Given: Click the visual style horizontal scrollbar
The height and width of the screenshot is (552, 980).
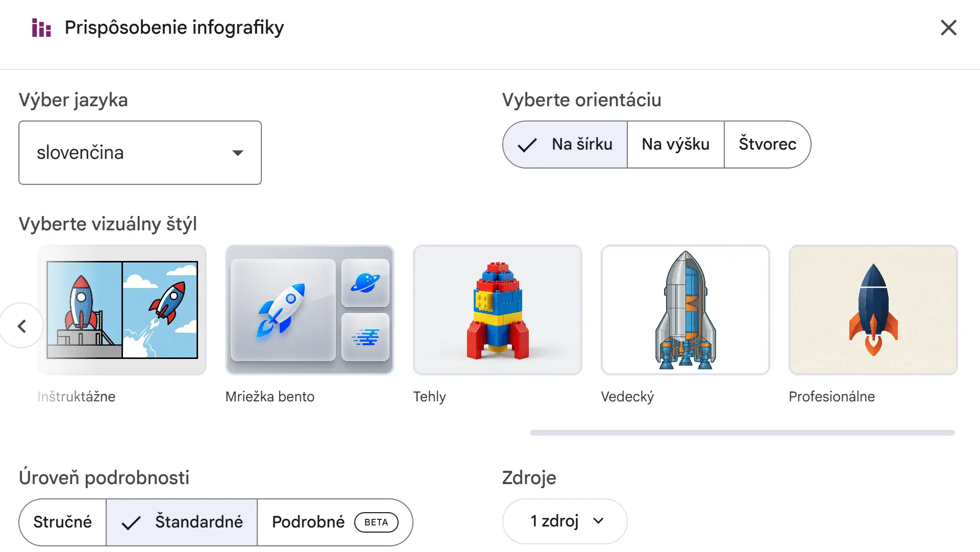Looking at the screenshot, I should coord(742,433).
